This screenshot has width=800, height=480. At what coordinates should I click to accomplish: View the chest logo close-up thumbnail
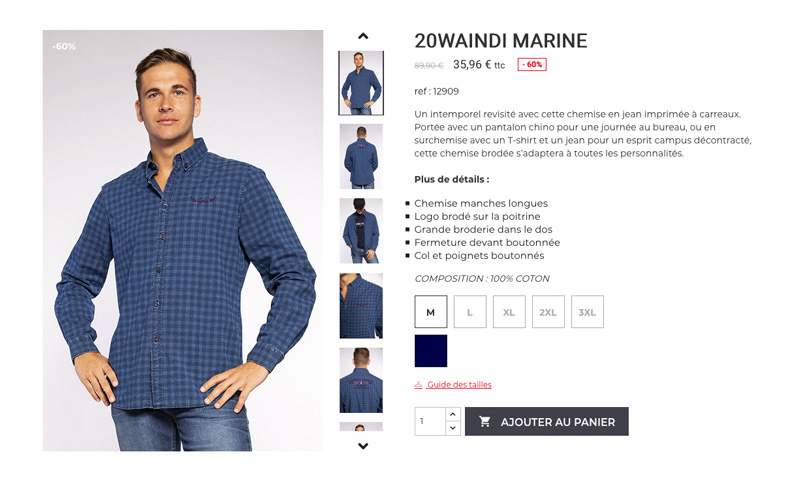point(361,306)
